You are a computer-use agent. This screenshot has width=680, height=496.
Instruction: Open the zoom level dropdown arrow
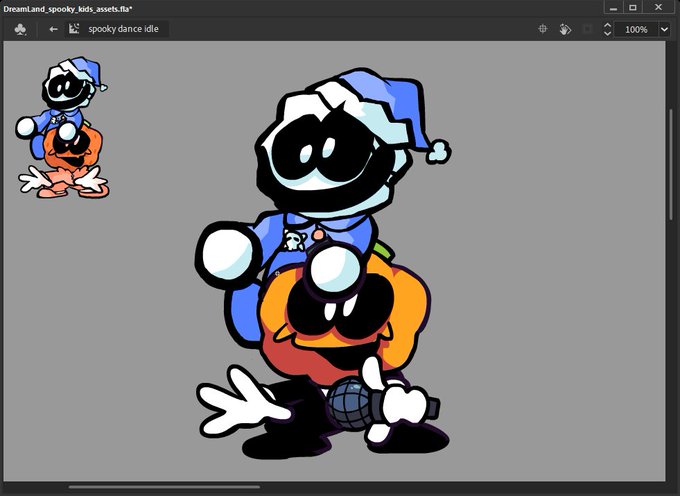pyautogui.click(x=664, y=29)
